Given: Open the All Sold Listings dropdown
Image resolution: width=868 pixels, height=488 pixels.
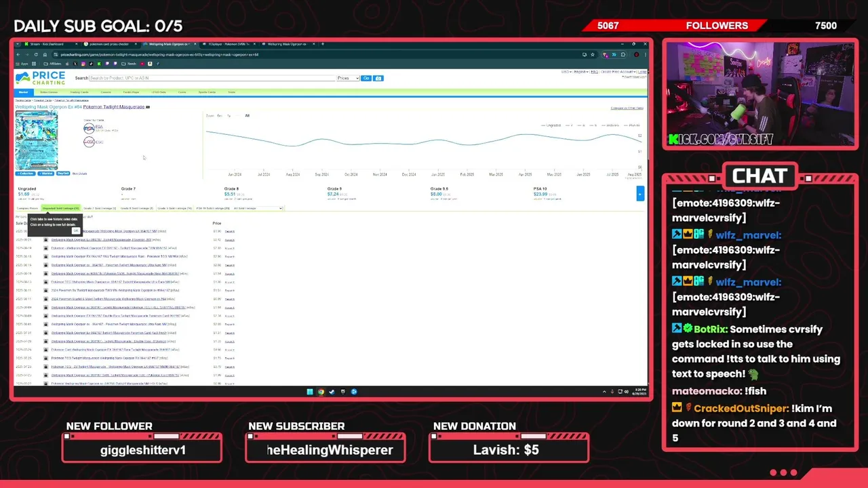Looking at the screenshot, I should pos(258,208).
